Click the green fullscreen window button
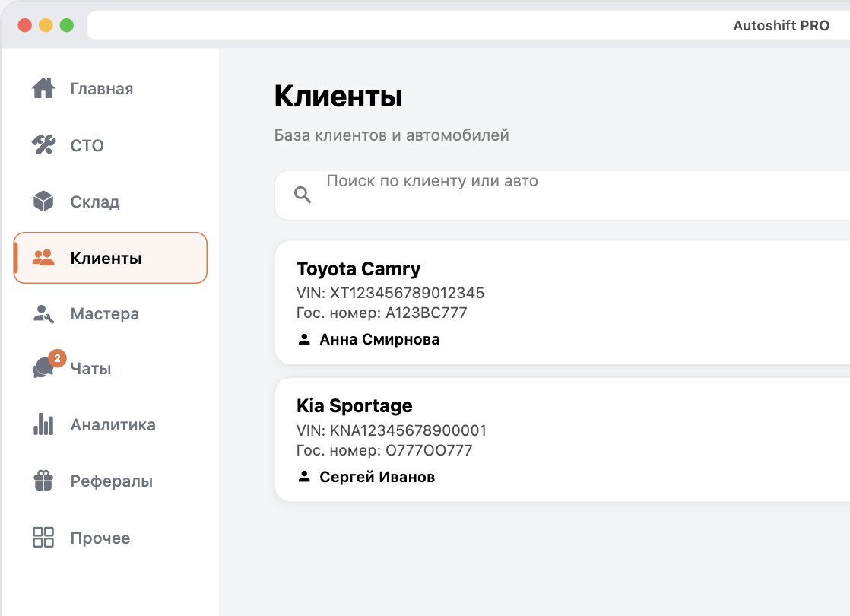This screenshot has width=850, height=616. coord(67,25)
